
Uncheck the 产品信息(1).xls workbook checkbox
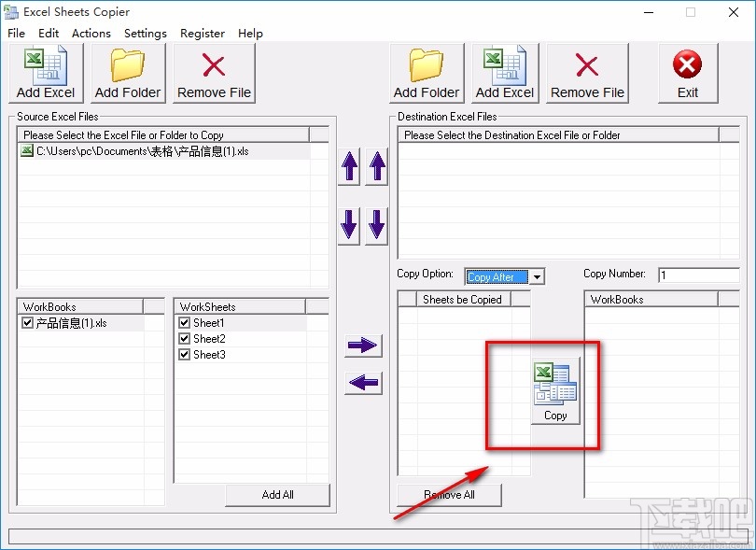point(27,322)
